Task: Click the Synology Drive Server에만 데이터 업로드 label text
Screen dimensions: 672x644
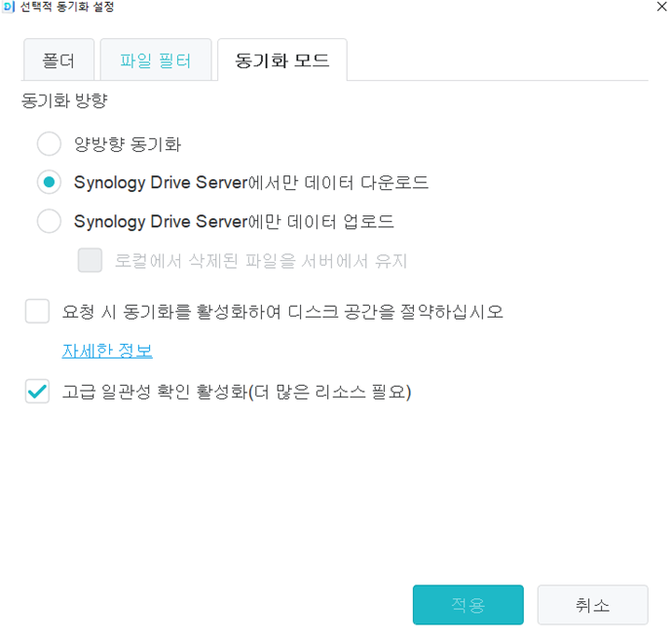Action: [234, 221]
